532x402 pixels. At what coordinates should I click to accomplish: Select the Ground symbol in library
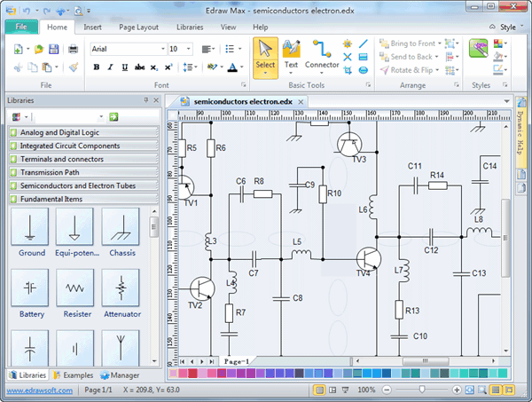coord(32,228)
